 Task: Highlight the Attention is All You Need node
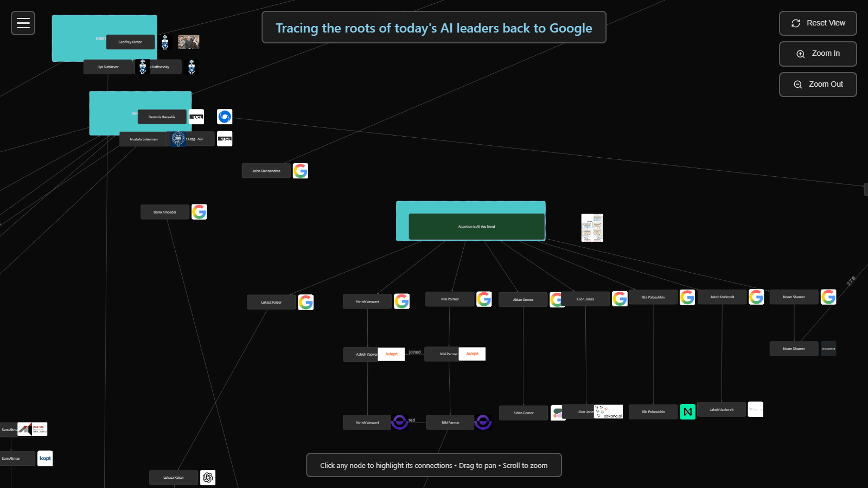click(x=476, y=227)
